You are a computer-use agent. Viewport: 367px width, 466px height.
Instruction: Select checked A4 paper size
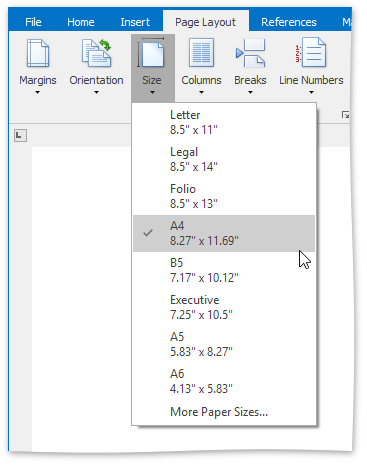224,233
